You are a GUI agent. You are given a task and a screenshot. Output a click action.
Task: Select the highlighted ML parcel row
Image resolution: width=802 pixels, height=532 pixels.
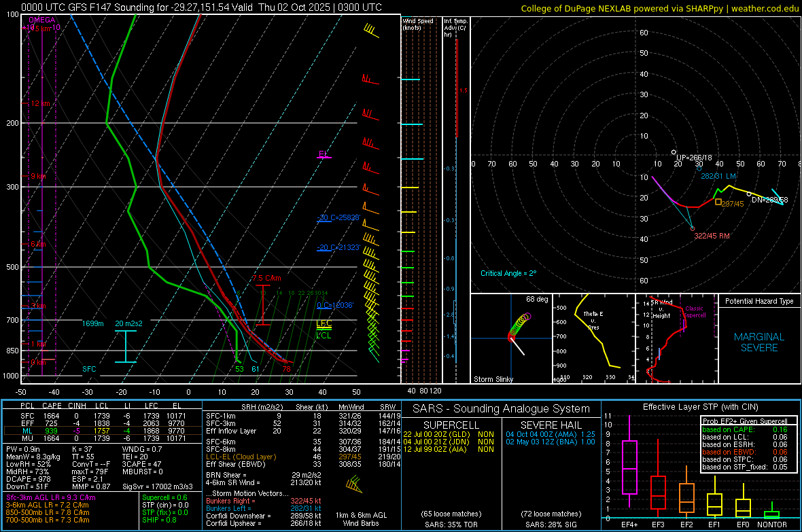coord(103,431)
